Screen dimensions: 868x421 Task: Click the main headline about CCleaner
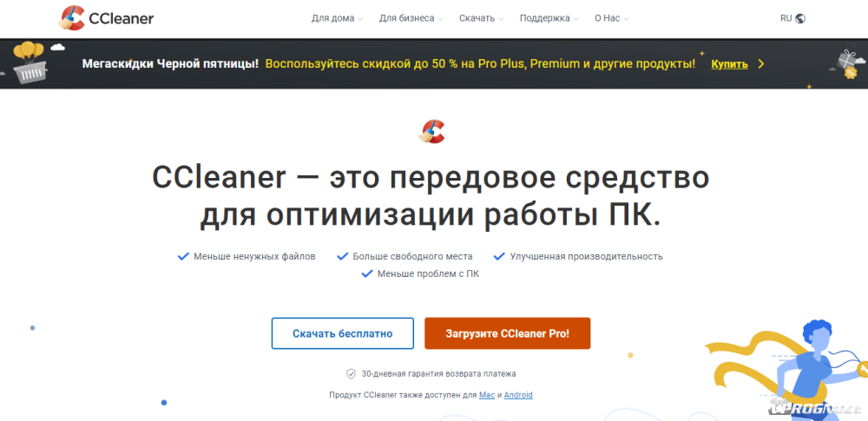[x=431, y=197]
